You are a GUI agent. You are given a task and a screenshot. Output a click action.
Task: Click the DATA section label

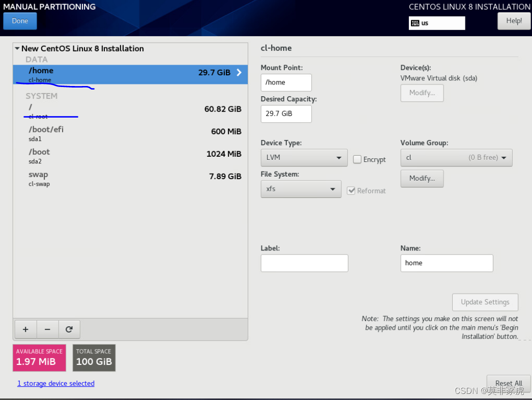(x=37, y=60)
